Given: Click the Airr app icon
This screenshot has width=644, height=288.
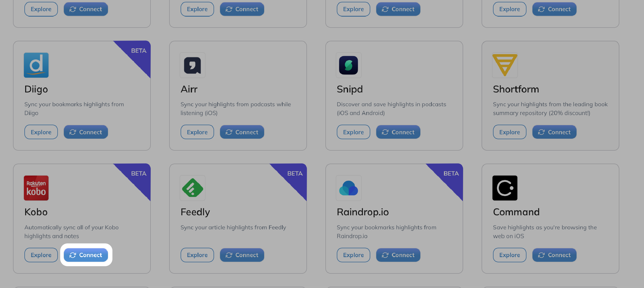Looking at the screenshot, I should pos(192,65).
